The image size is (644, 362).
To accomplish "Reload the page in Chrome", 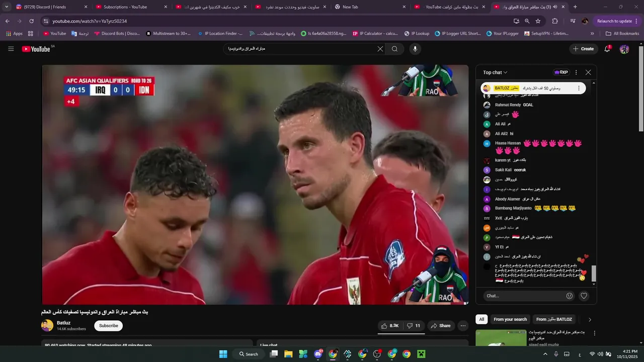I will coord(31,21).
